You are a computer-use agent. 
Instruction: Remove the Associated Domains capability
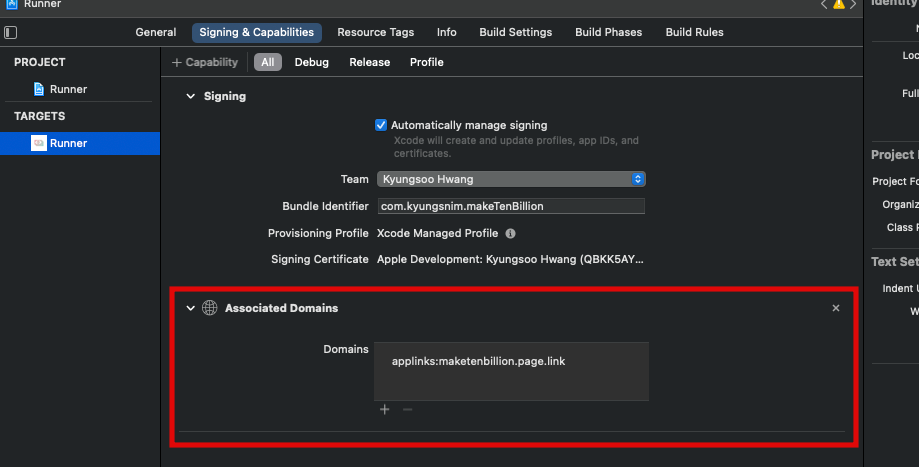pos(836,308)
